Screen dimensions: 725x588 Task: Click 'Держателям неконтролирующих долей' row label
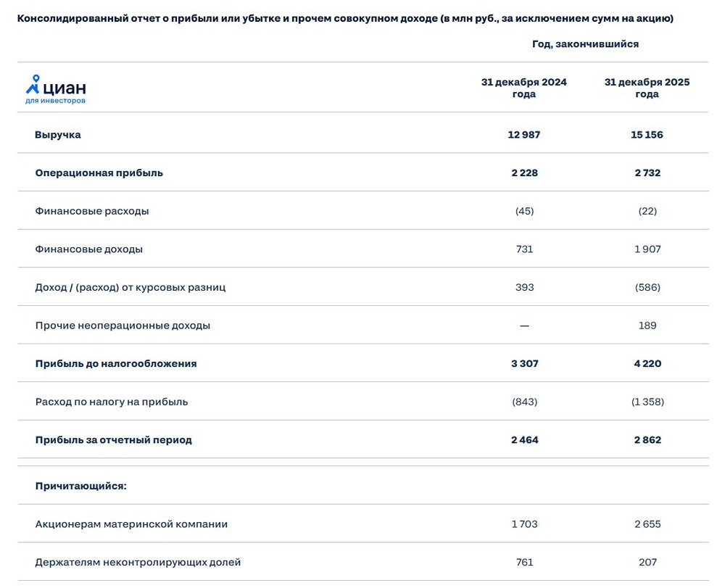click(x=138, y=562)
